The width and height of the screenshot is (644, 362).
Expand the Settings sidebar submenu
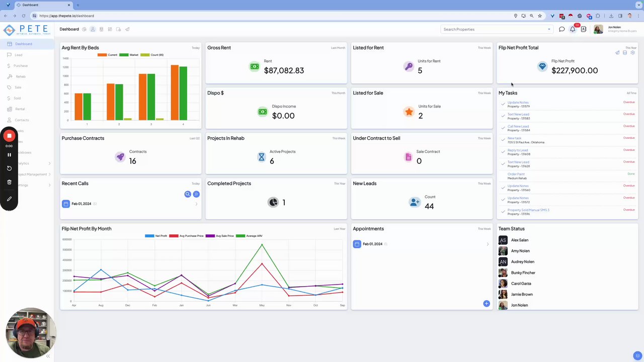(x=49, y=185)
